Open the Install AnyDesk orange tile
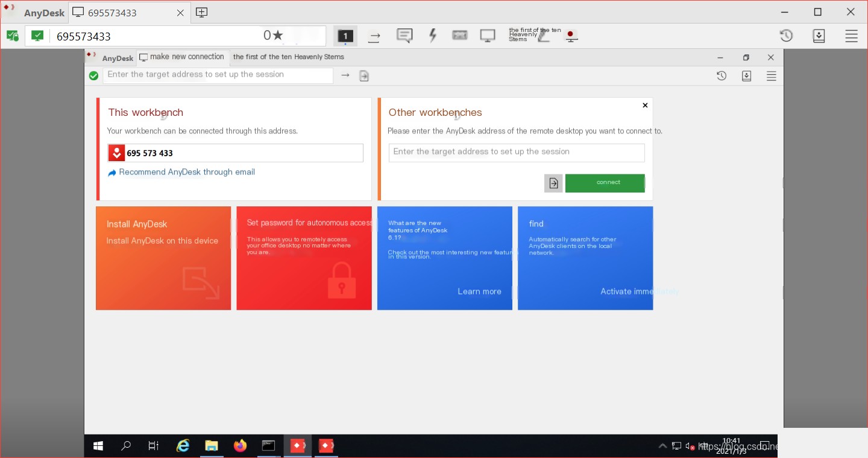This screenshot has height=458, width=868. (x=163, y=258)
